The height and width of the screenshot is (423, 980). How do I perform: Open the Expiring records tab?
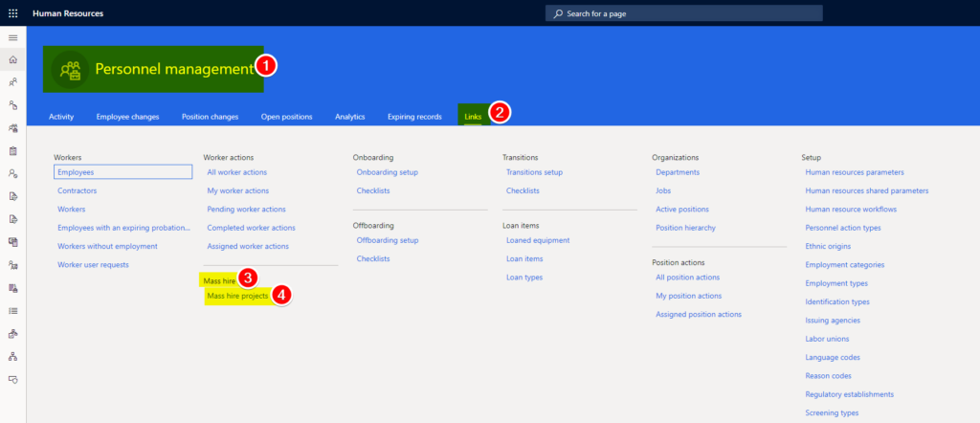pyautogui.click(x=414, y=117)
